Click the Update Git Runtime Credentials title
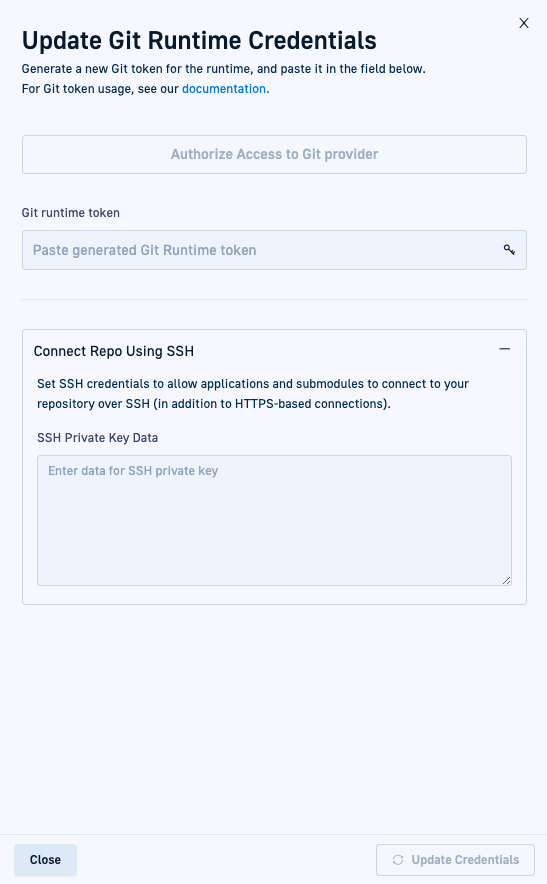 199,41
